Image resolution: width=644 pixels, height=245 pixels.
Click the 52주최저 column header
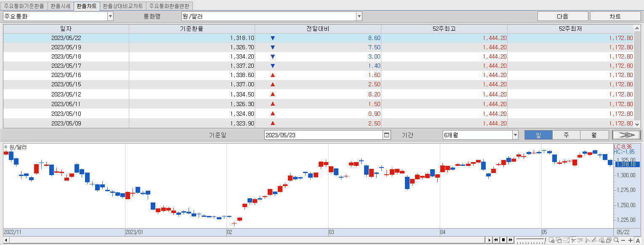570,29
